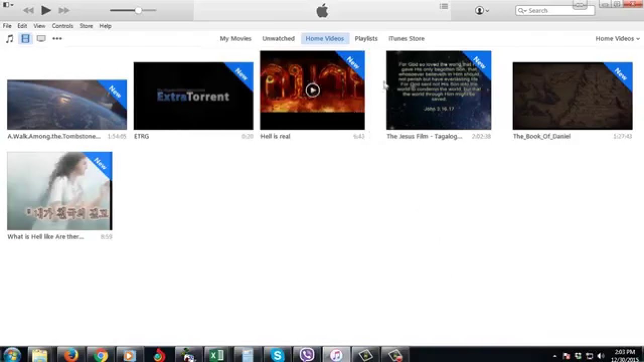Open the Up Next list icon

pos(443,7)
